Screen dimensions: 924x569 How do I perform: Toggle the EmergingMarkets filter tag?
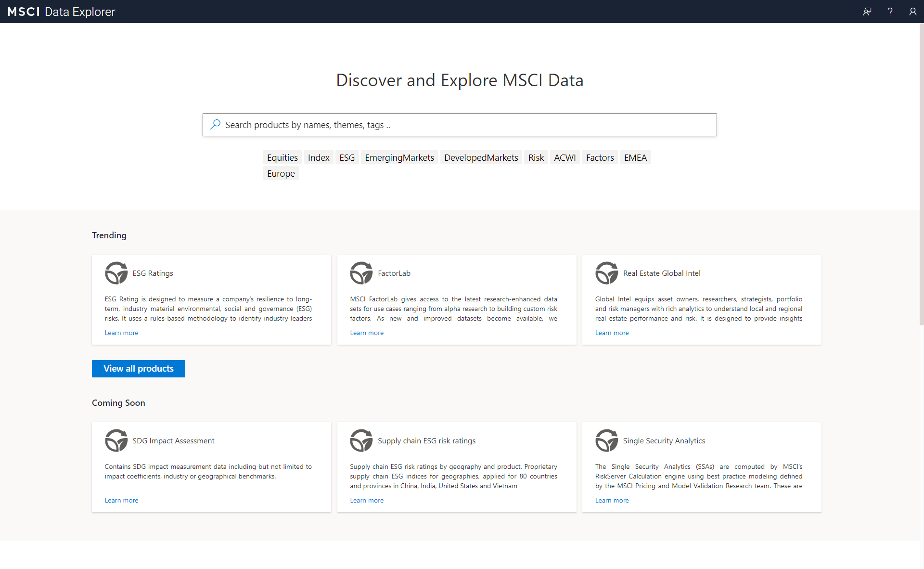[x=399, y=157]
